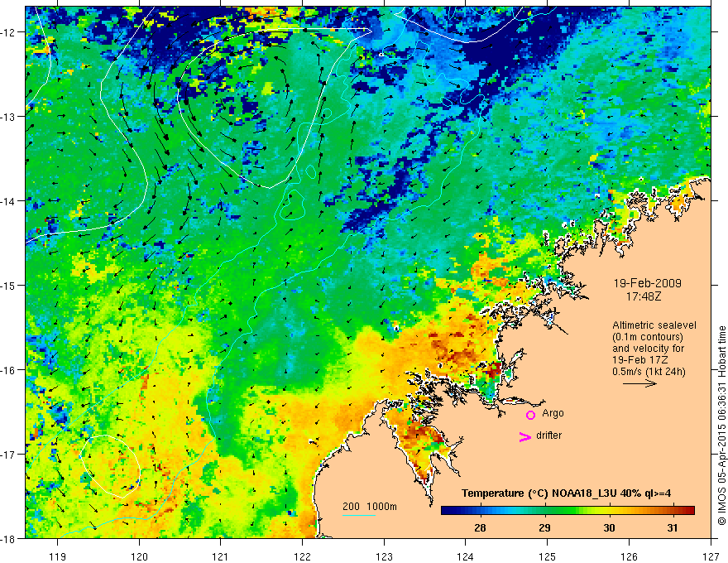Click the 29 label under color bar
The width and height of the screenshot is (728, 563).
[x=544, y=527]
